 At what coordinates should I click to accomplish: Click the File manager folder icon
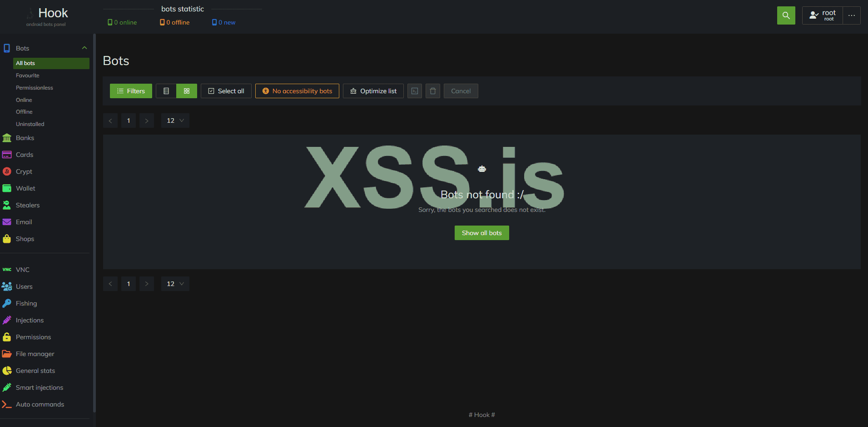click(x=7, y=354)
